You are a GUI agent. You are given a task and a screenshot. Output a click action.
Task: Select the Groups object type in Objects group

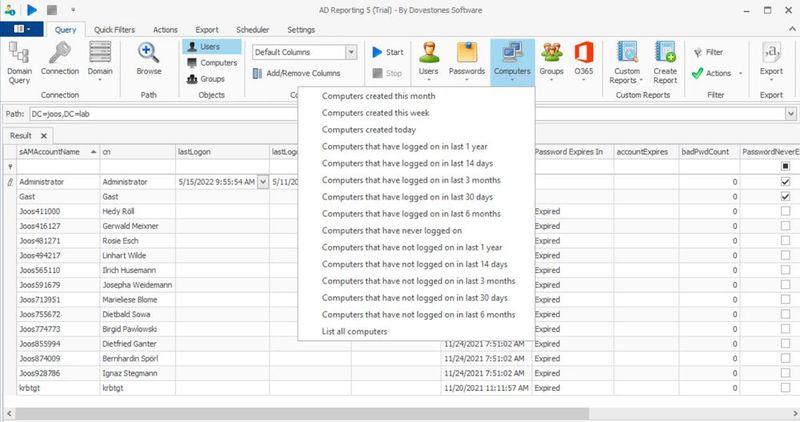click(x=206, y=79)
